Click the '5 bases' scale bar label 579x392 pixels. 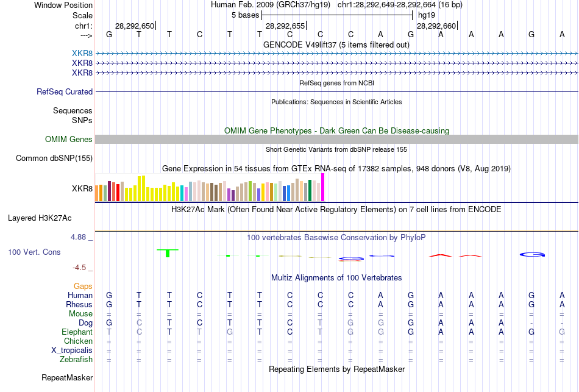coord(245,15)
